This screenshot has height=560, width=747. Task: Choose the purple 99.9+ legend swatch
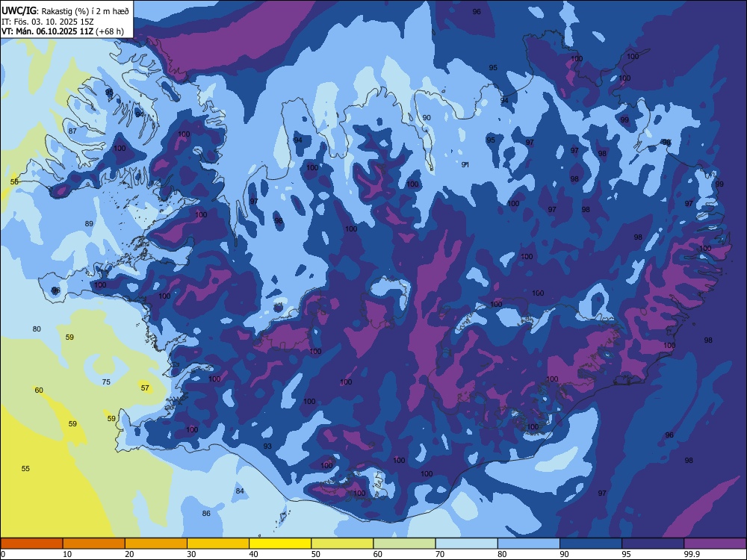tap(715, 544)
